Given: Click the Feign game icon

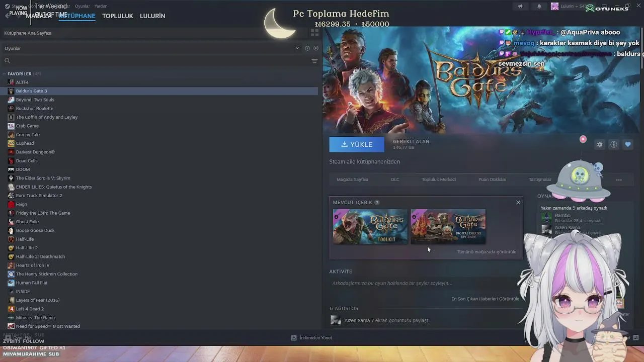Looking at the screenshot, I should [x=11, y=204].
